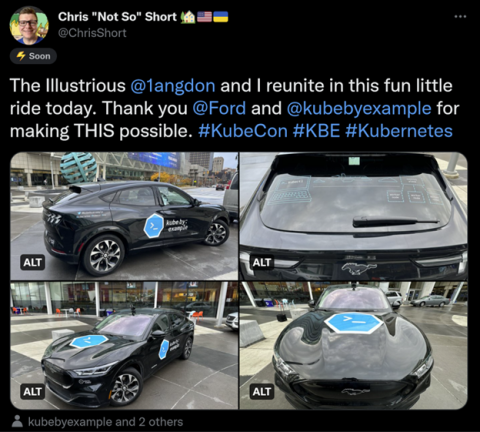Open the Chris "Not So" Short display name
480x432 pixels.
coord(117,17)
